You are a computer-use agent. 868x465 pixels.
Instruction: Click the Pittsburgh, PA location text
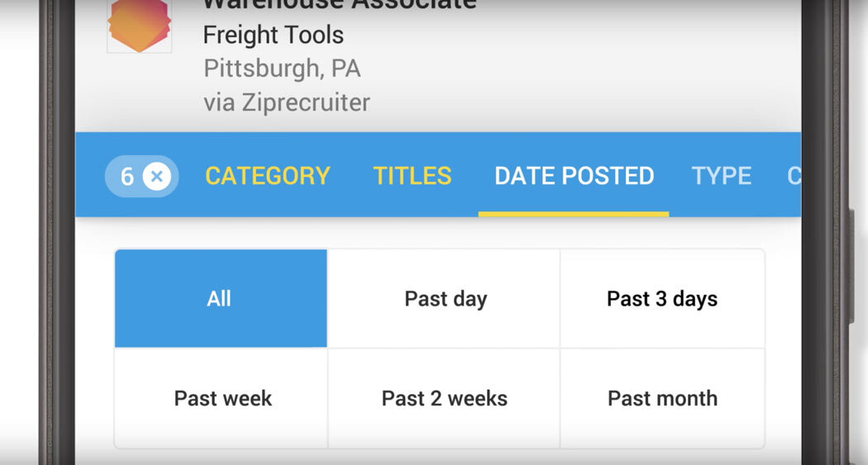[x=282, y=68]
